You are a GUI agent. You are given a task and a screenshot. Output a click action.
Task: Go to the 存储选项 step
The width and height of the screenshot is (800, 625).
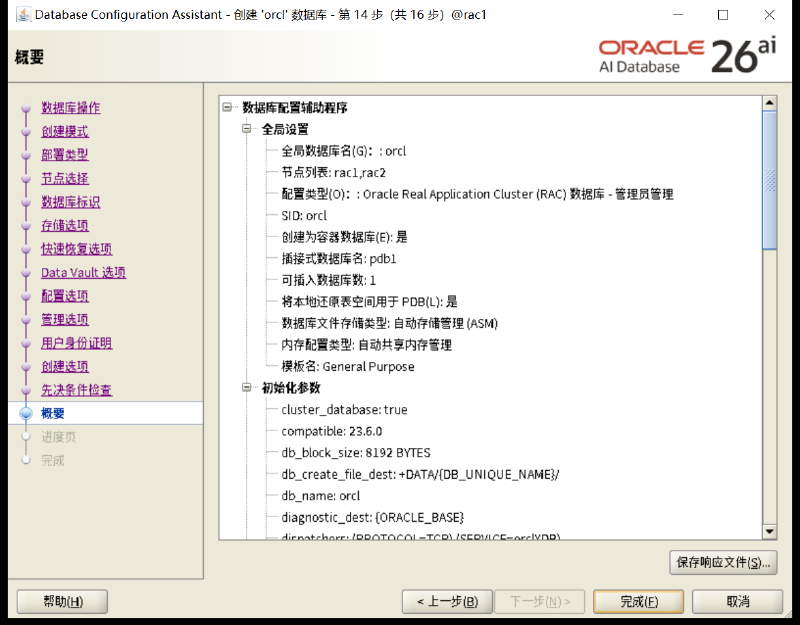point(65,226)
